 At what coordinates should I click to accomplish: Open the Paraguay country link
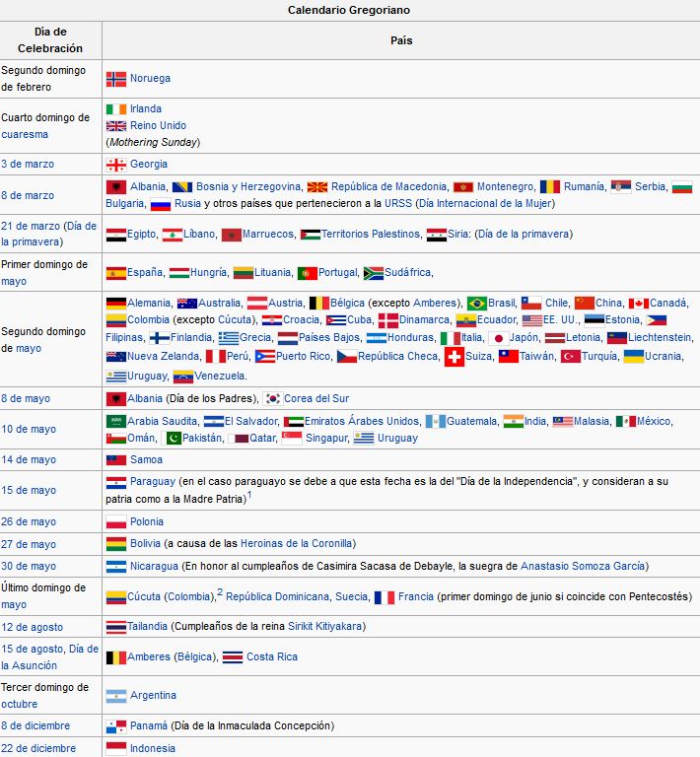click(153, 482)
